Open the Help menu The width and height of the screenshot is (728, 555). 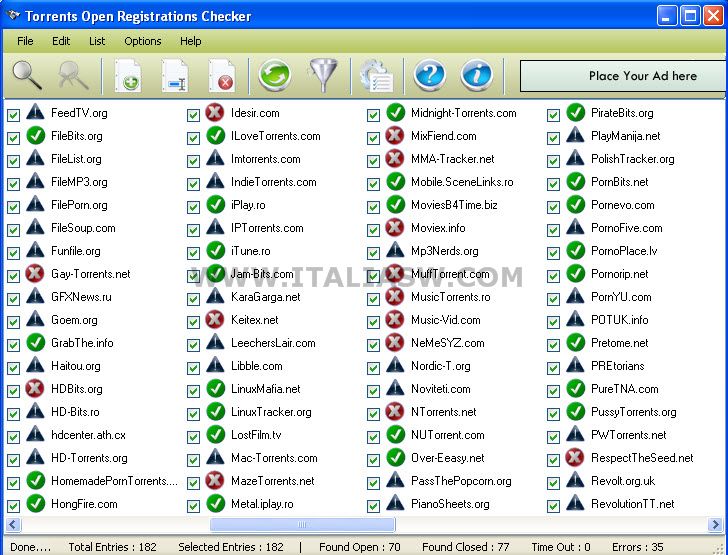pyautogui.click(x=190, y=41)
